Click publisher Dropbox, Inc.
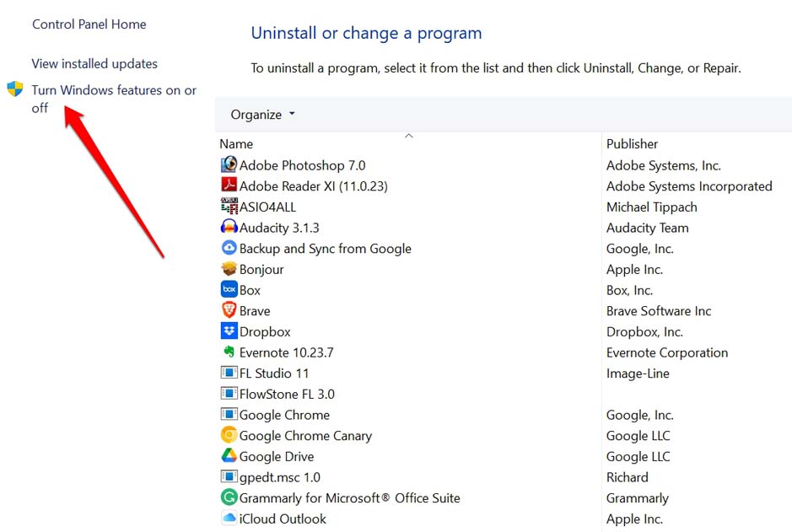 (644, 331)
